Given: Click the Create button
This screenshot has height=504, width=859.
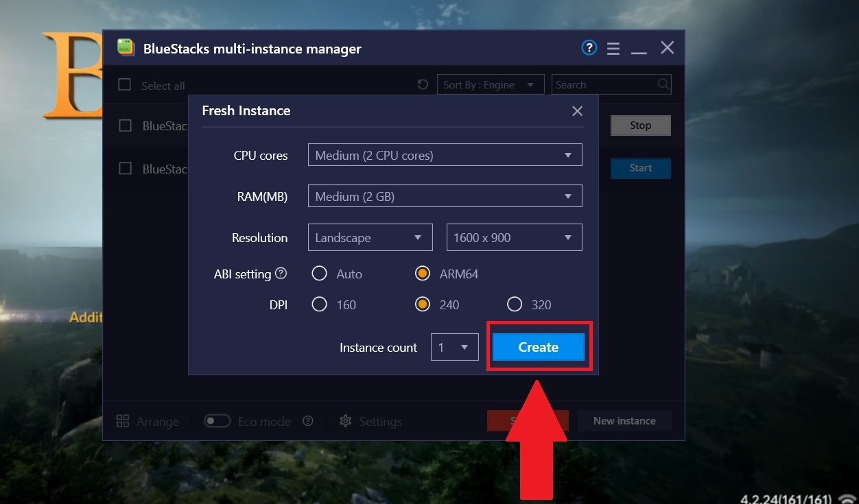Looking at the screenshot, I should point(539,347).
